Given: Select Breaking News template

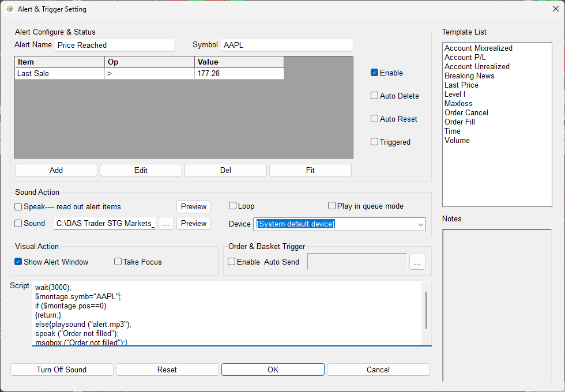Looking at the screenshot, I should (x=469, y=76).
